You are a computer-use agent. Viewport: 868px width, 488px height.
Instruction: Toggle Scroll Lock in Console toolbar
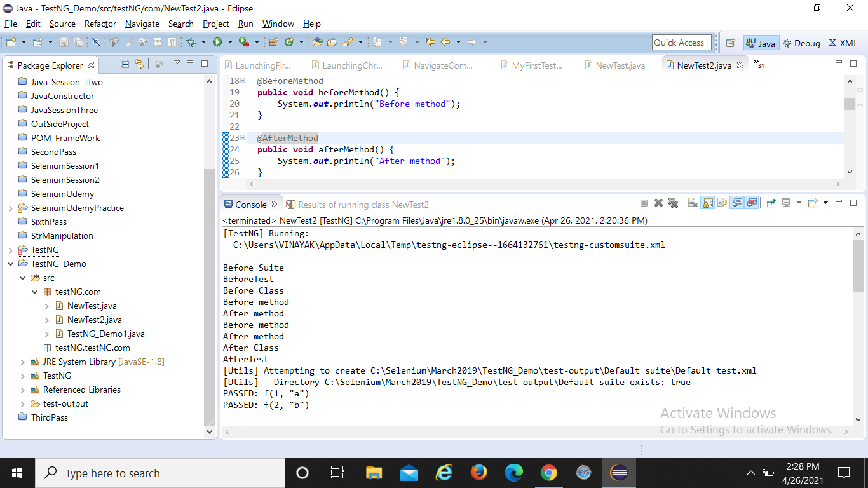[x=707, y=203]
